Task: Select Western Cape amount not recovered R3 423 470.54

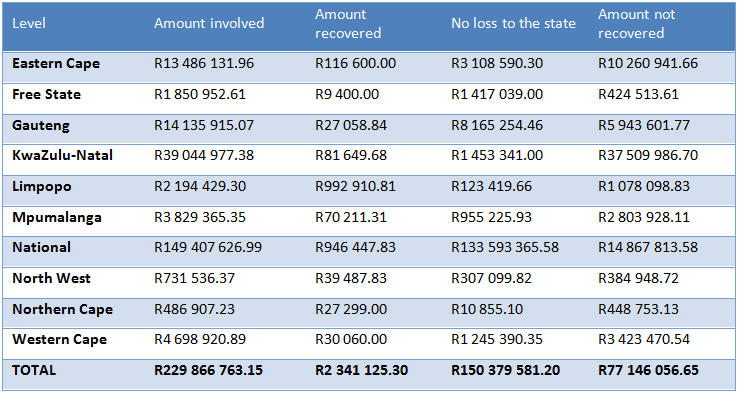Action: point(644,339)
